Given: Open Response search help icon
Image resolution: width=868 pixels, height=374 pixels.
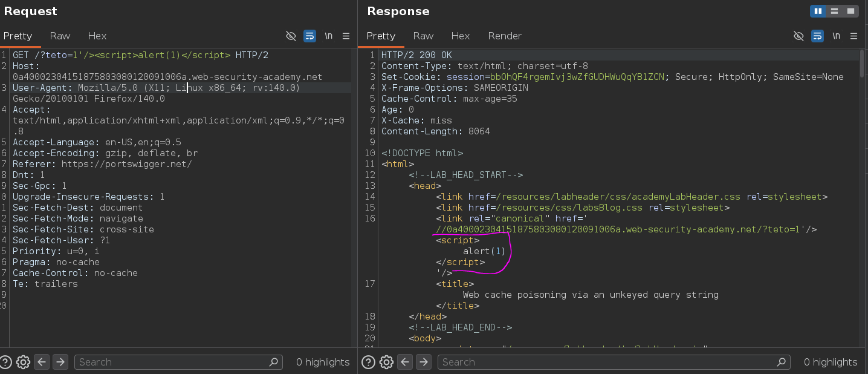Looking at the screenshot, I should click(368, 362).
